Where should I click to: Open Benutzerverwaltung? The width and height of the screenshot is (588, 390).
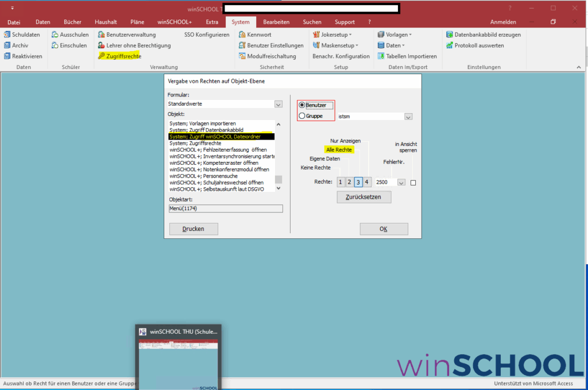pyautogui.click(x=127, y=34)
